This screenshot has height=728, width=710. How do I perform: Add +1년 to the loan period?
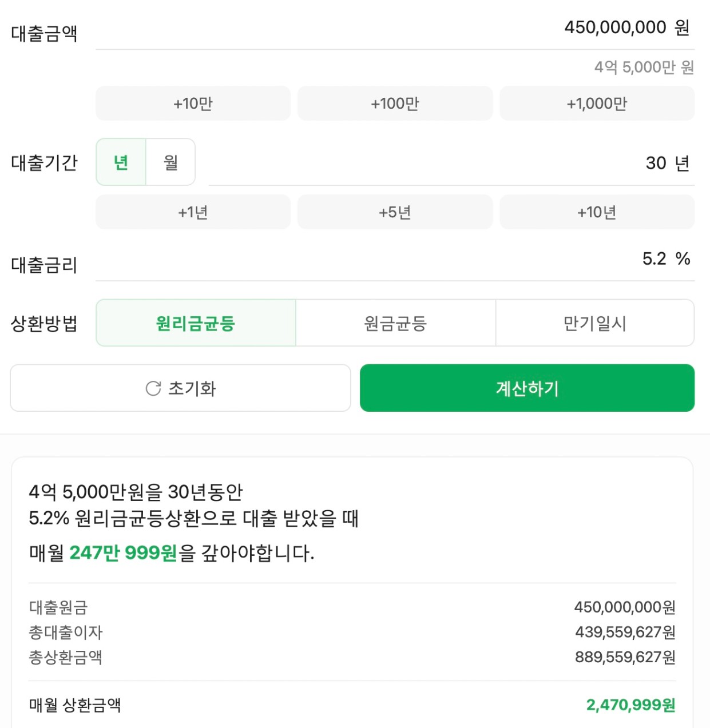coord(193,212)
